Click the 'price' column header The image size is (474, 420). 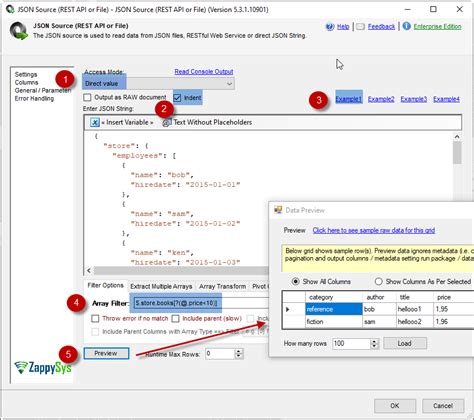tap(453, 297)
